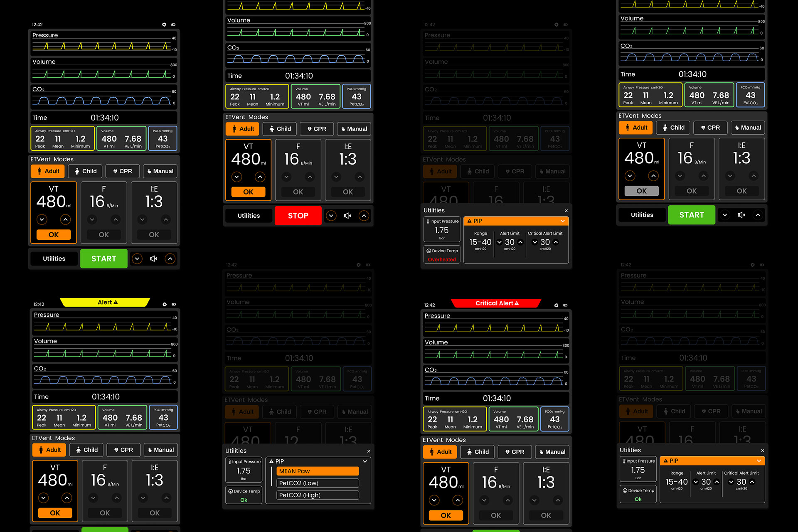Mute using speaker icon beside STOP button

coord(347,216)
